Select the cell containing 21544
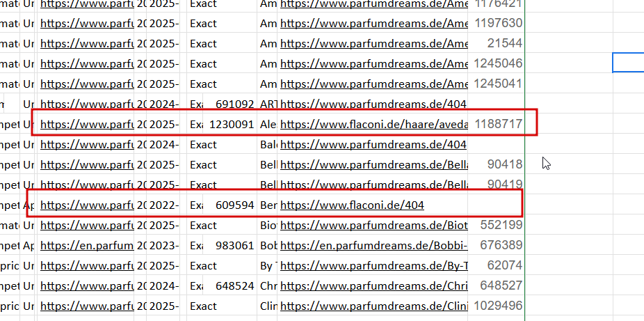This screenshot has width=644, height=321. pos(497,44)
